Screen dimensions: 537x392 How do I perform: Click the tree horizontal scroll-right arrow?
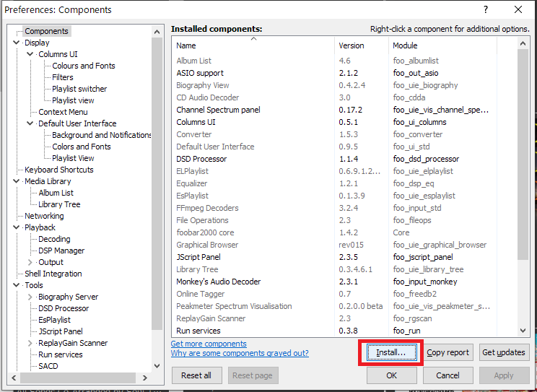[145, 378]
